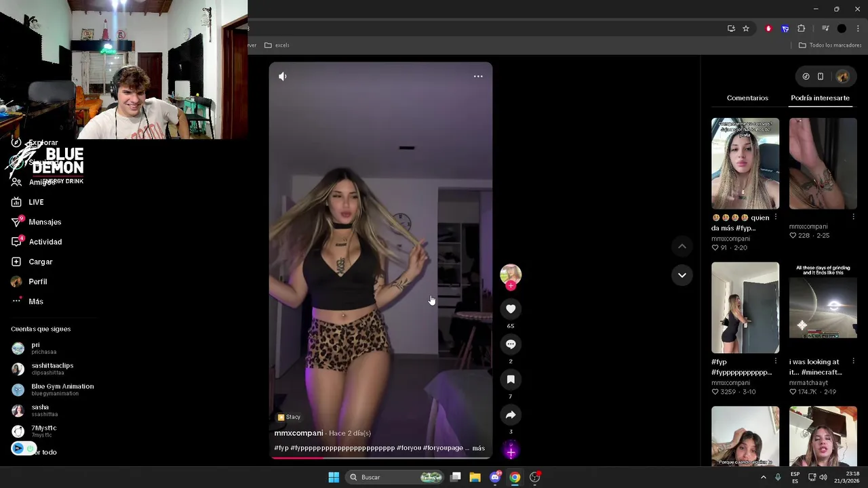Viewport: 868px width, 488px height.
Task: Open File Explorer from the taskbar
Action: coord(475,477)
